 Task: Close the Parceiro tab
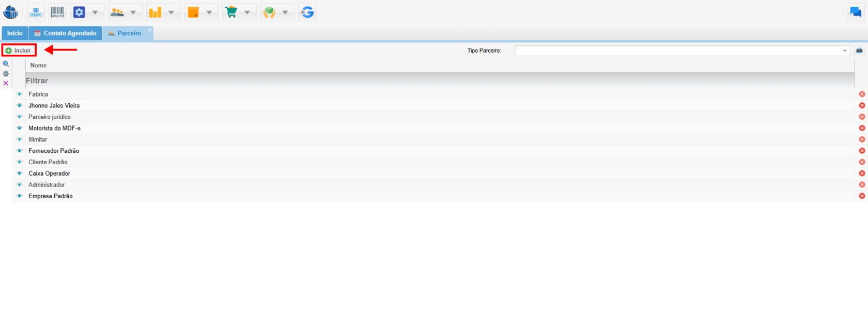coord(150,30)
